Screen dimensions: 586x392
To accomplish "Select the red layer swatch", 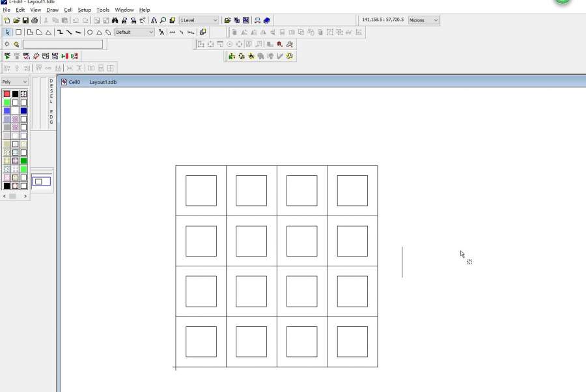I will (x=7, y=94).
